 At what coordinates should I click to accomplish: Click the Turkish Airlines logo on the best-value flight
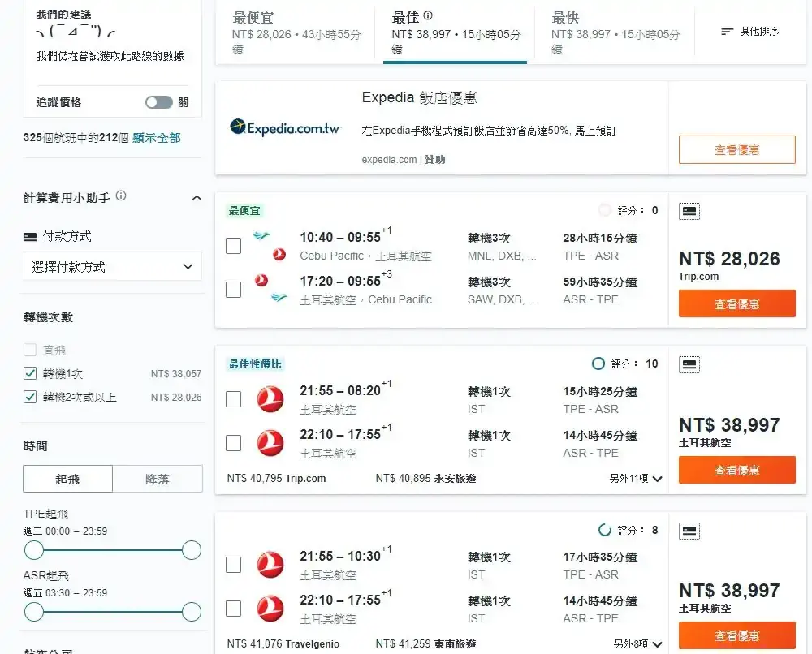coord(270,398)
